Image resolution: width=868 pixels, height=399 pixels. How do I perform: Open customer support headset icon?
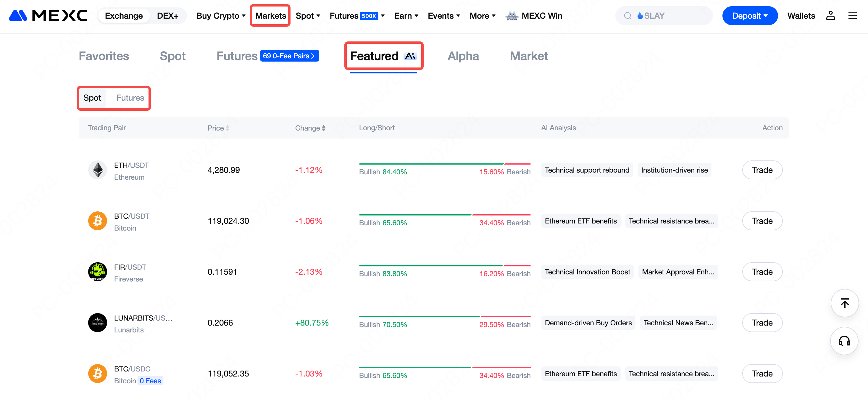pyautogui.click(x=844, y=341)
